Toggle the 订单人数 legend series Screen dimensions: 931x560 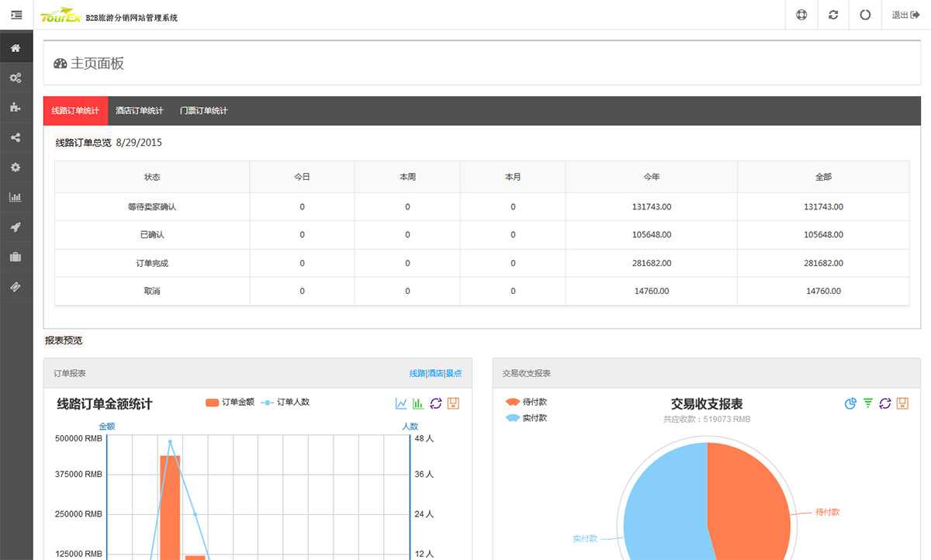click(286, 402)
